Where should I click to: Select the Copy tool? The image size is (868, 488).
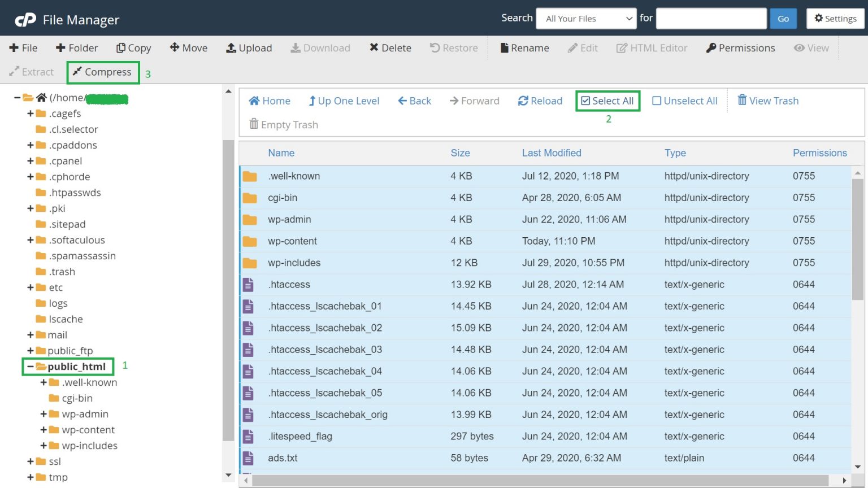tap(133, 48)
